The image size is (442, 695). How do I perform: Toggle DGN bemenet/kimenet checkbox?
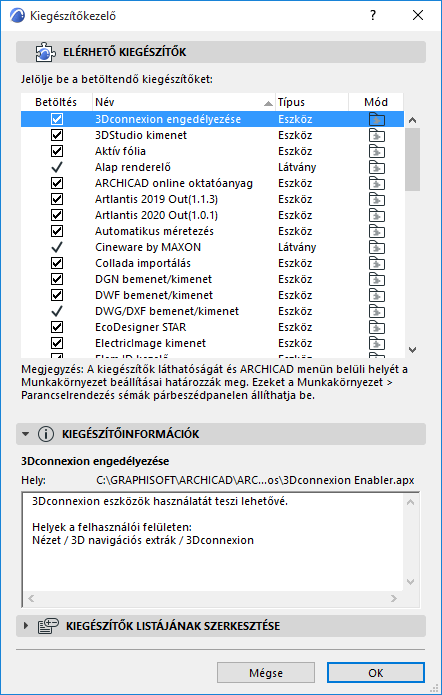[x=57, y=279]
